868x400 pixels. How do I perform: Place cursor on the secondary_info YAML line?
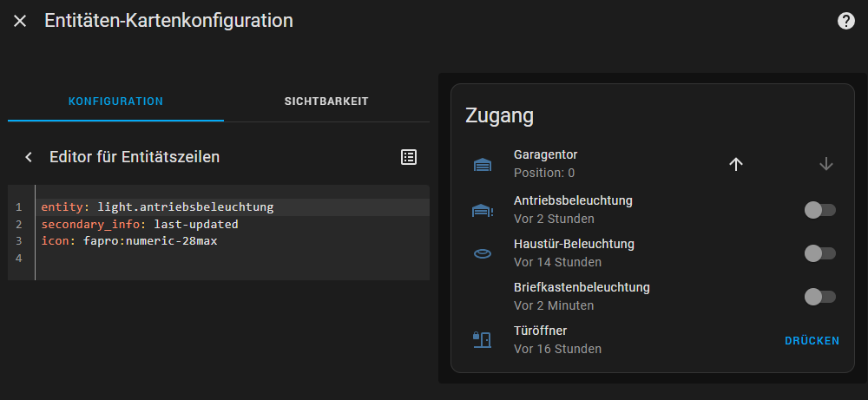tap(140, 224)
